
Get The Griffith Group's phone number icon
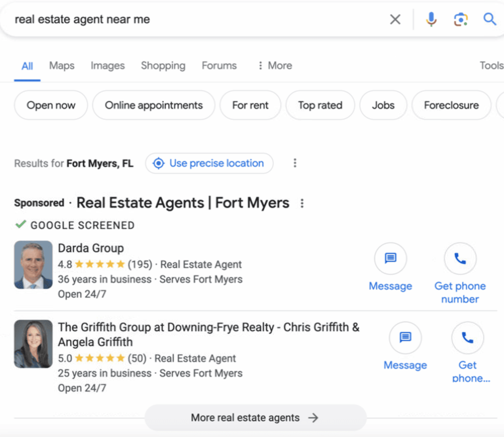coord(467,337)
